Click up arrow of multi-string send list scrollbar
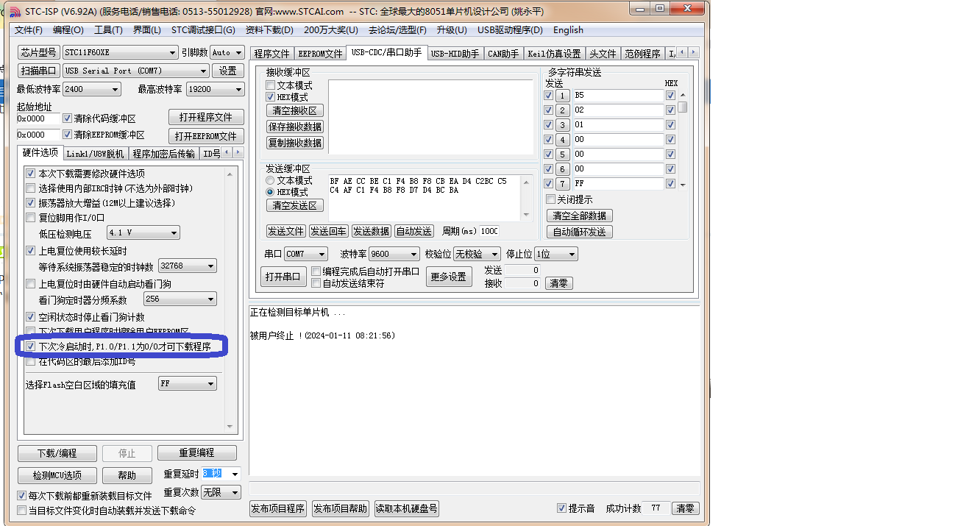This screenshot has width=980, height=526. click(683, 95)
